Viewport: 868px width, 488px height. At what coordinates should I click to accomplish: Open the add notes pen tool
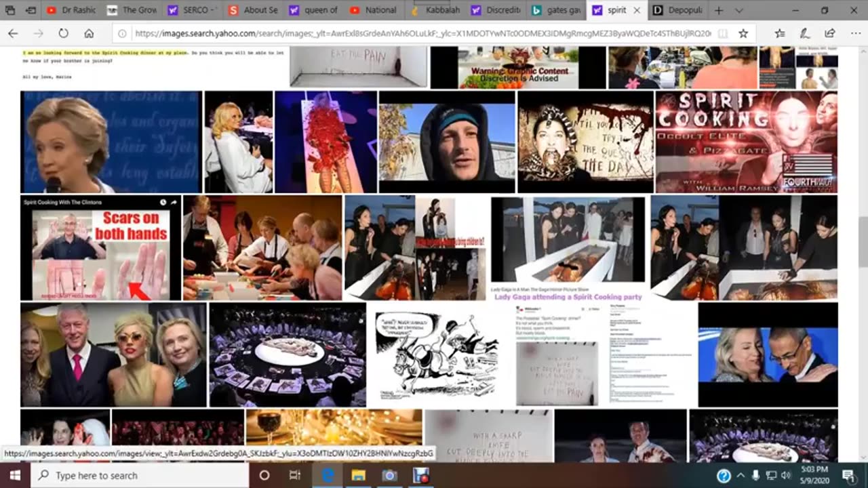point(804,33)
